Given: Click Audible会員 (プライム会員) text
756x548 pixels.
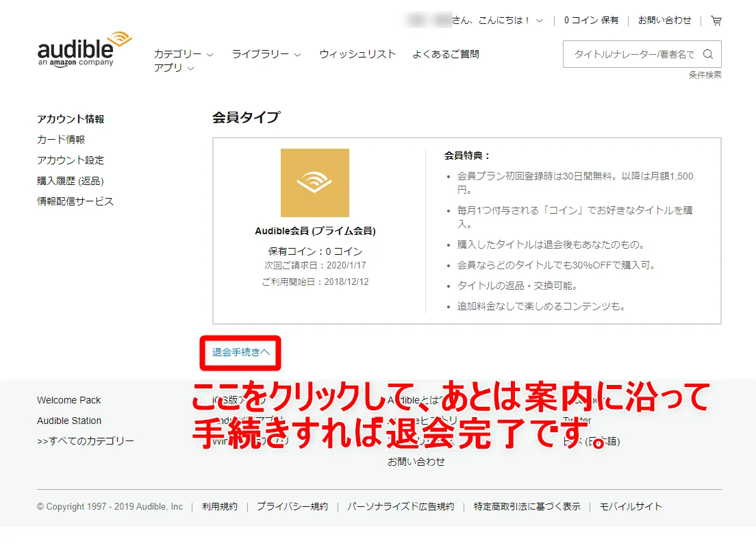Looking at the screenshot, I should click(315, 231).
